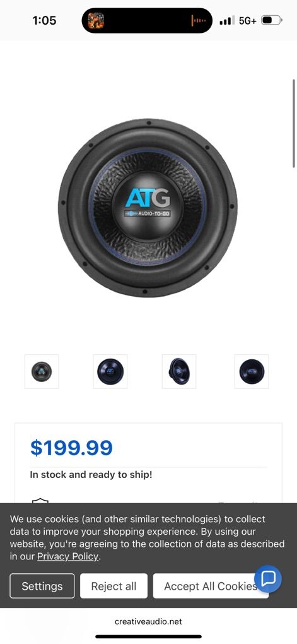
Task: Open the cookie Settings button
Action: [x=42, y=586]
